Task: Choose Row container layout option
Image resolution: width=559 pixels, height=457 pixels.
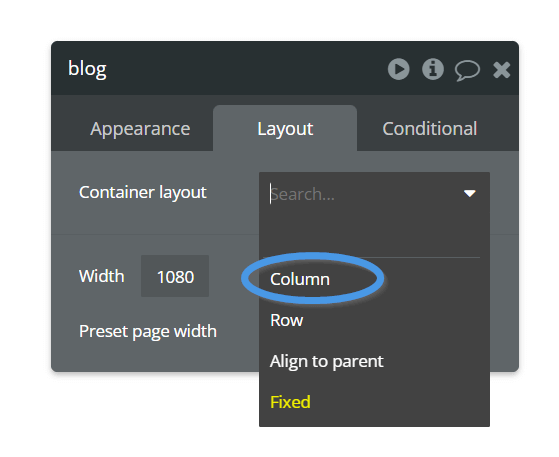Action: pos(287,320)
